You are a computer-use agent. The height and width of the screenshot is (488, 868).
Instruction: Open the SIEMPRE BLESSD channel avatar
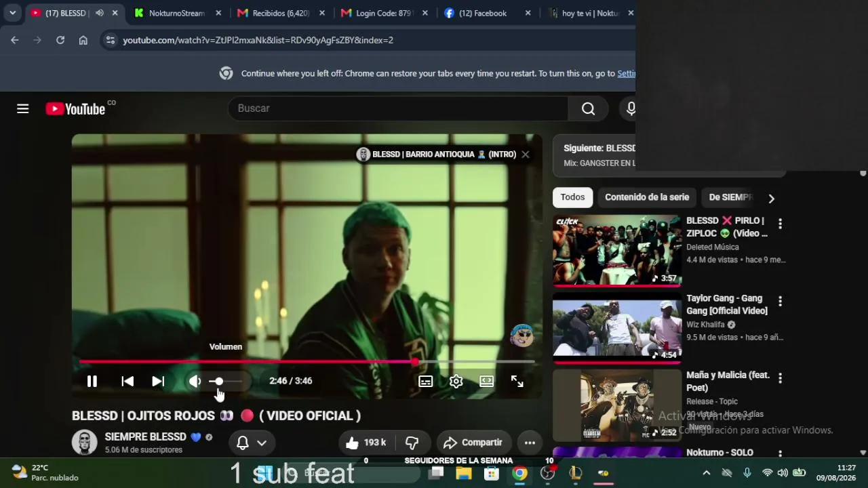[x=85, y=443]
